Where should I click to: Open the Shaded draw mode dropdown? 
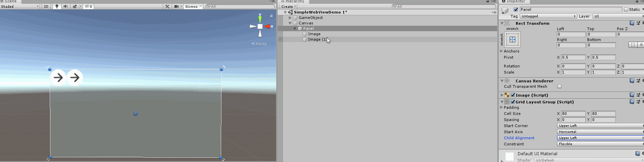pos(20,6)
